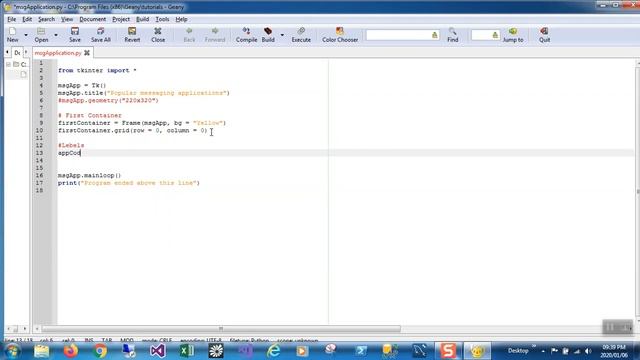The height and width of the screenshot is (360, 640).
Task: Click the '# First Container' comment line
Action: (90, 116)
